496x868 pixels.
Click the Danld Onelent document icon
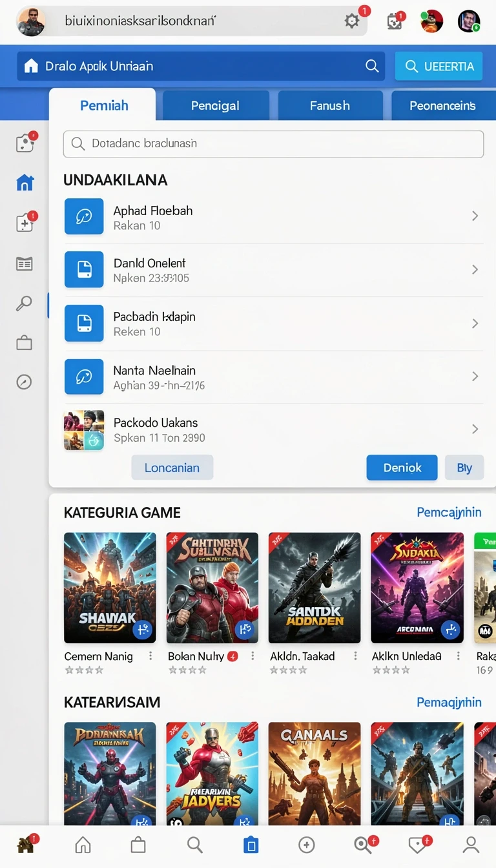click(x=84, y=269)
